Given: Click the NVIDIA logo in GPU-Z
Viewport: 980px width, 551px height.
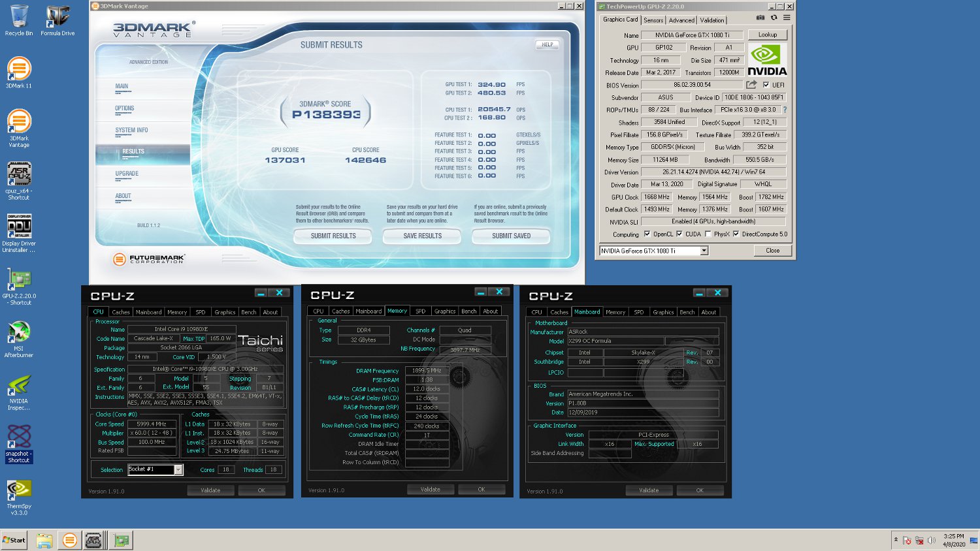Looking at the screenshot, I should click(767, 60).
